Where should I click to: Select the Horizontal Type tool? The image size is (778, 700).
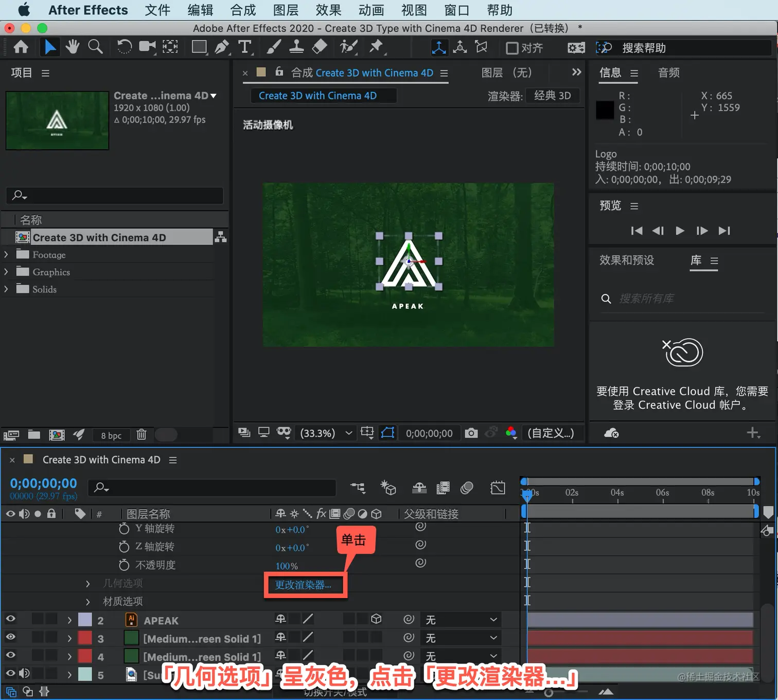tap(245, 47)
